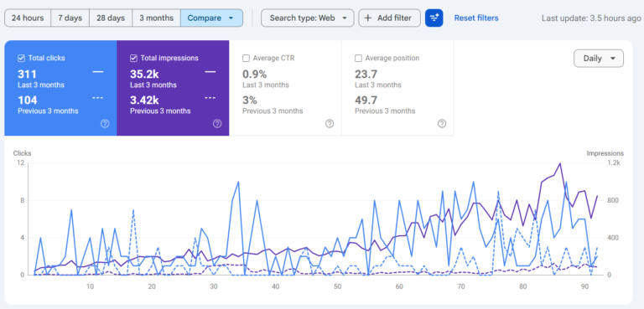Image resolution: width=644 pixels, height=309 pixels.
Task: Expand the Compare date range dropdown
Action: point(211,18)
